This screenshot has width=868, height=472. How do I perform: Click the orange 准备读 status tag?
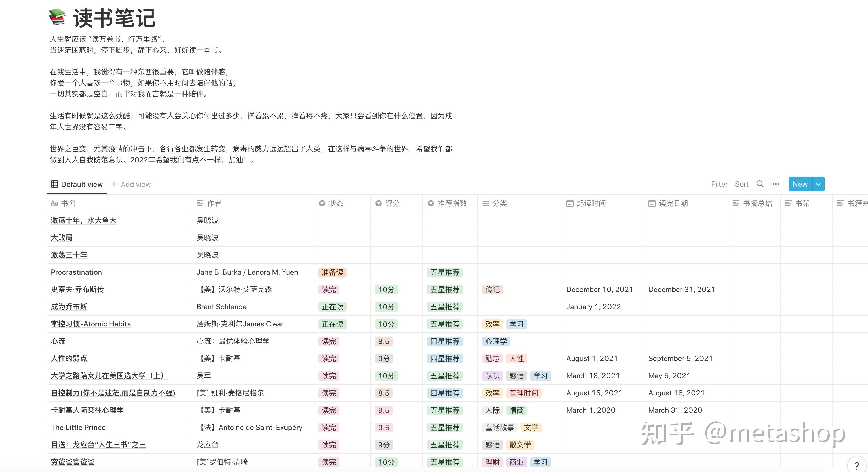click(332, 272)
